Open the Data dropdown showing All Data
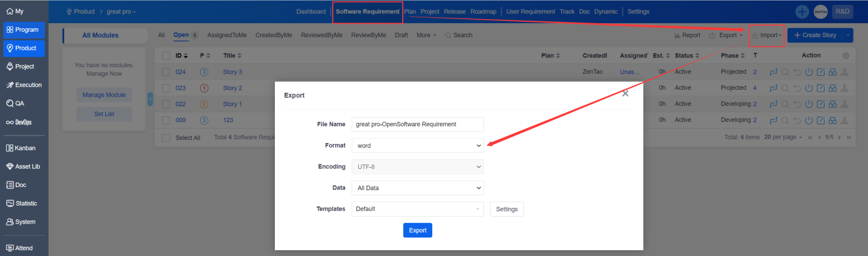The image size is (868, 256). 417,188
